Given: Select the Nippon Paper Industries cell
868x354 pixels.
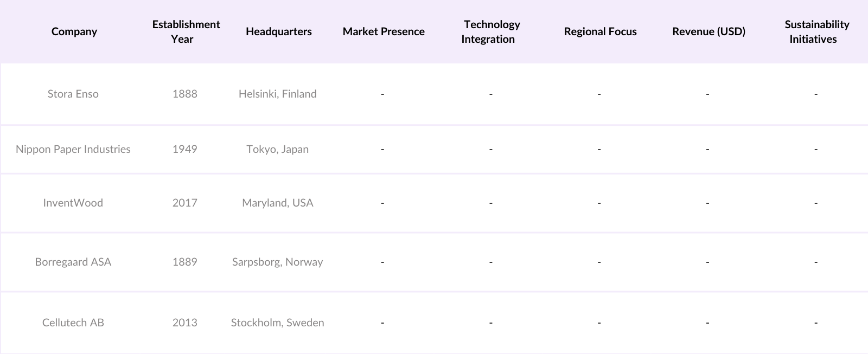Looking at the screenshot, I should tap(73, 149).
